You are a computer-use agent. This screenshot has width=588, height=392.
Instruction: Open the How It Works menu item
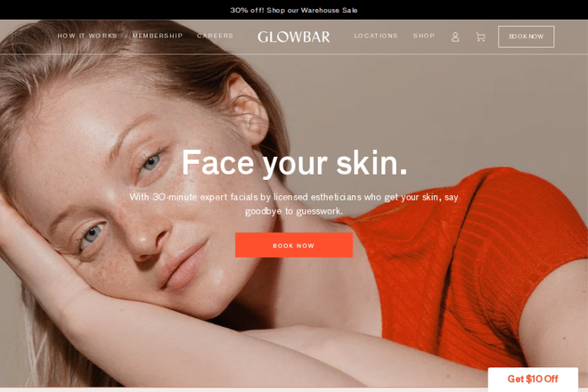tap(87, 36)
